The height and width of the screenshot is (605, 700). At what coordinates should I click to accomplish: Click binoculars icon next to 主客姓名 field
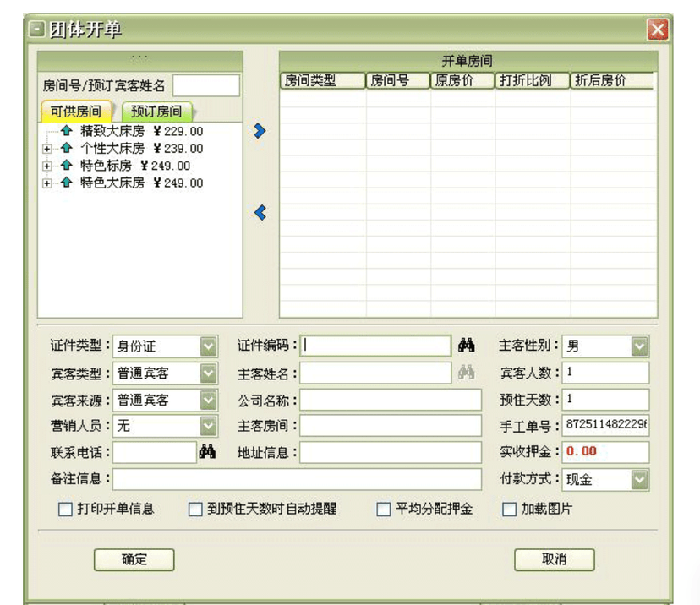[x=467, y=373]
